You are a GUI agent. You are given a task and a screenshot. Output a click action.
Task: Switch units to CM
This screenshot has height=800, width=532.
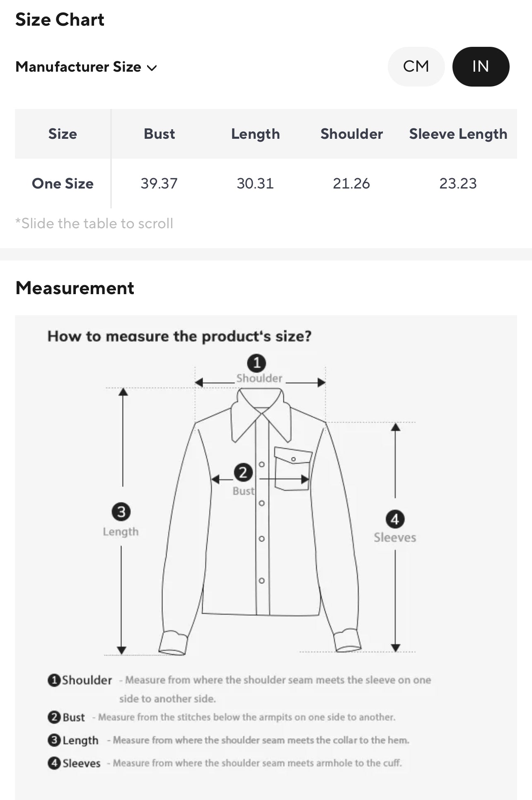tap(416, 66)
